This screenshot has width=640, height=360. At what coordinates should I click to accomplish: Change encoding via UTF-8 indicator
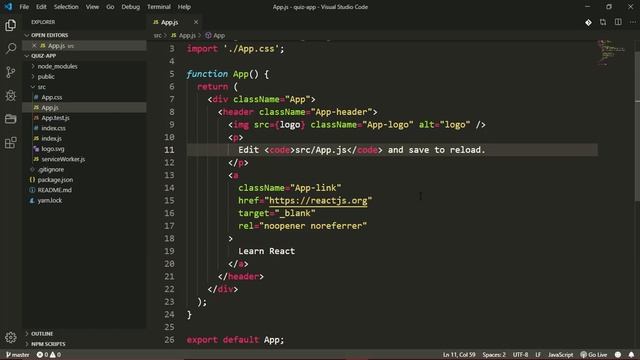(520, 355)
